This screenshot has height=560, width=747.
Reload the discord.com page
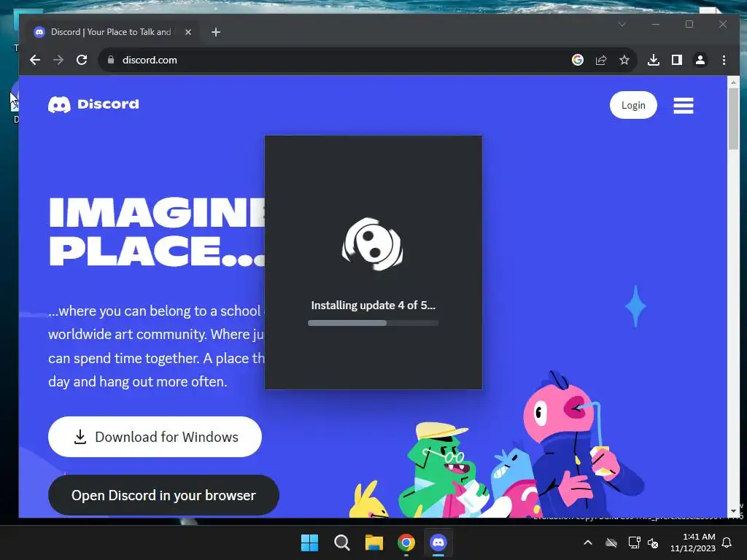coord(82,60)
